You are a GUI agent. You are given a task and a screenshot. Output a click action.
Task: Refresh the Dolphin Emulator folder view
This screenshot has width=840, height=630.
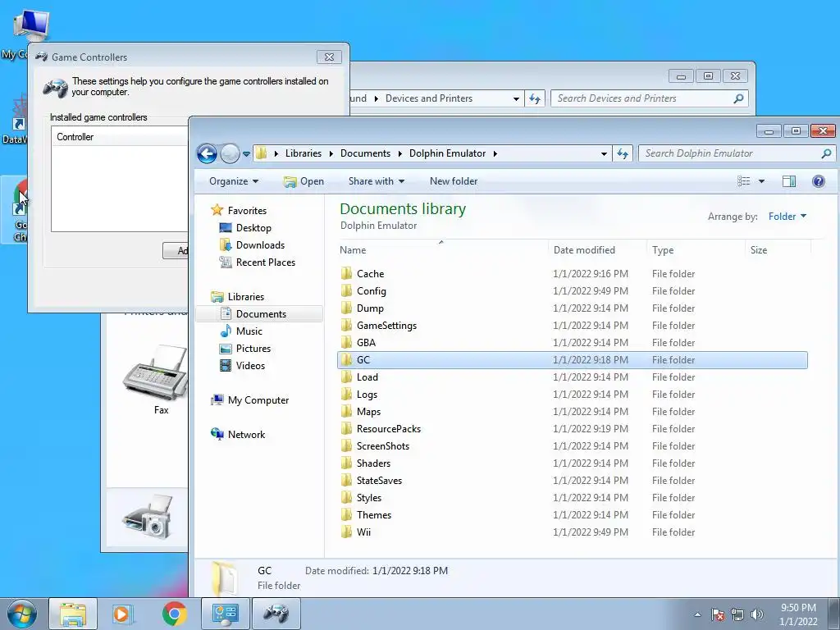[623, 153]
